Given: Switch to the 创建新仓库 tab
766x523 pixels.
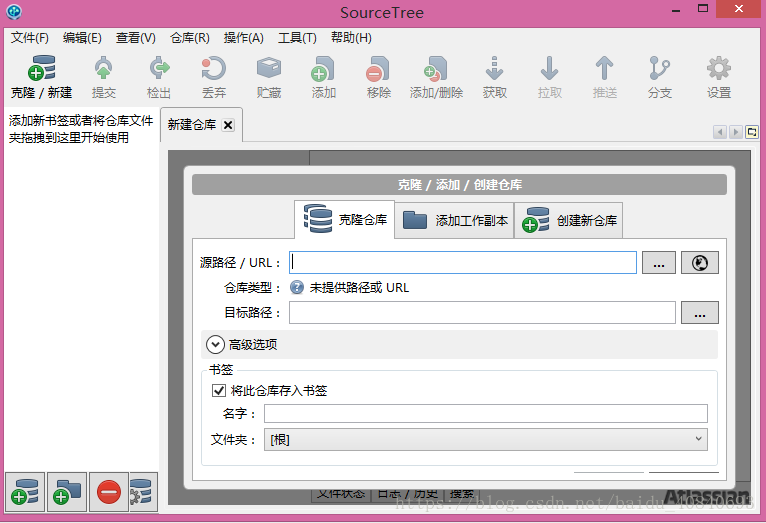Looking at the screenshot, I should 569,220.
